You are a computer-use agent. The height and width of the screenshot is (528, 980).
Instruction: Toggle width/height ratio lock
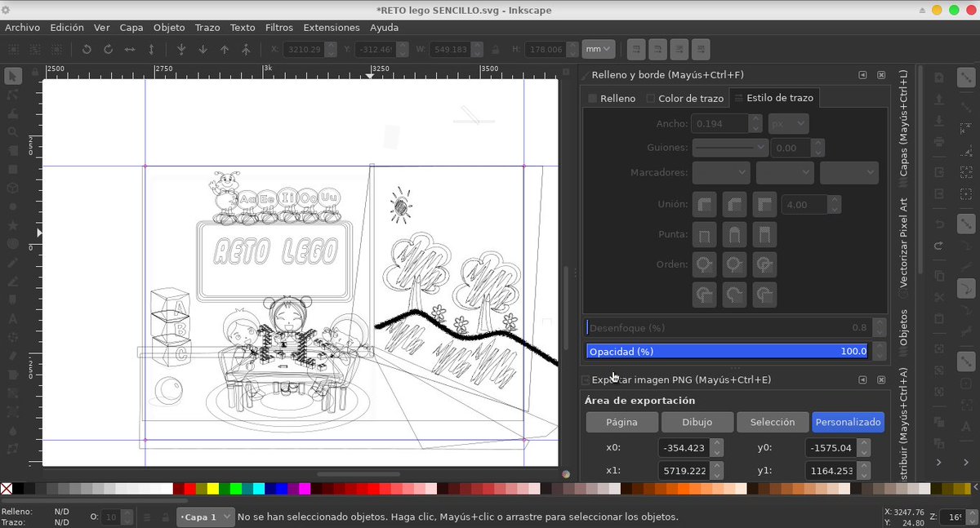click(x=495, y=49)
